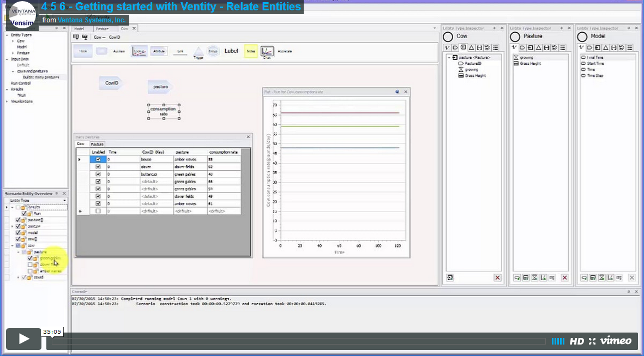Viewport: 644px width, 356px height.
Task: Switch to the Pasture diagram tab
Action: tap(102, 29)
